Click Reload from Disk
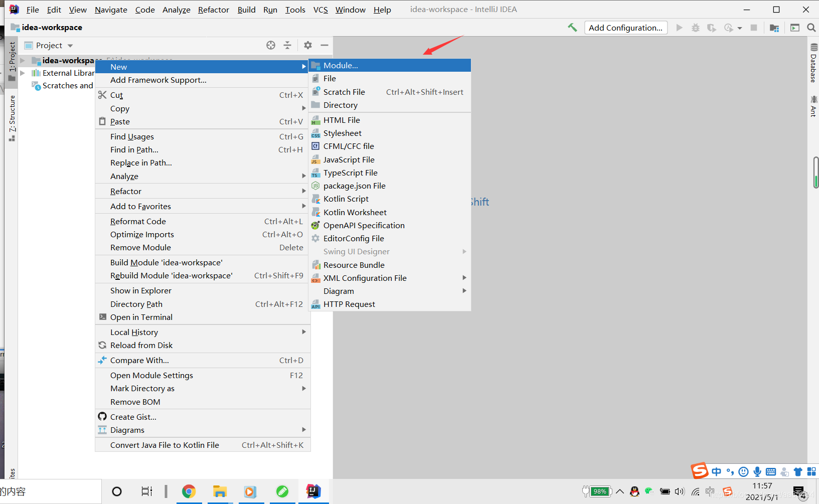Screen dimensions: 819x504 pos(203,345)
